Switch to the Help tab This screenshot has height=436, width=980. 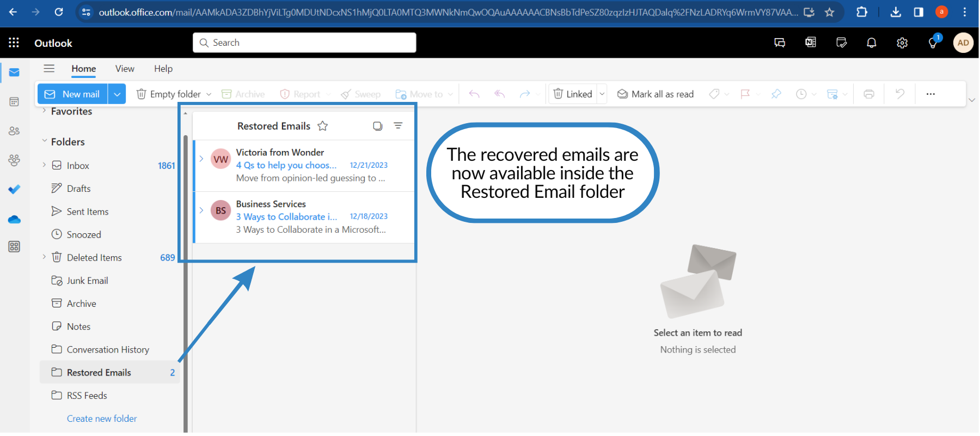pyautogui.click(x=163, y=69)
